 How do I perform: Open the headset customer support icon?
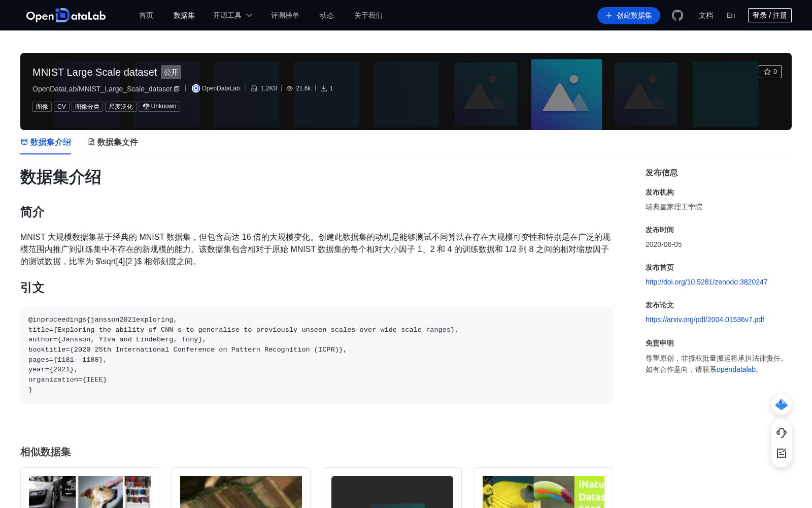[x=782, y=433]
